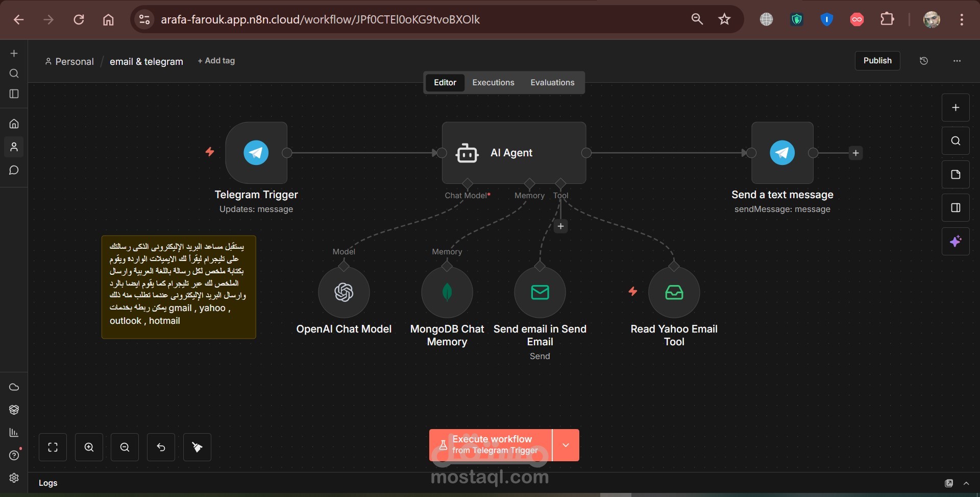Viewport: 980px width, 497px height.
Task: Select the AI Agent node
Action: (x=514, y=153)
